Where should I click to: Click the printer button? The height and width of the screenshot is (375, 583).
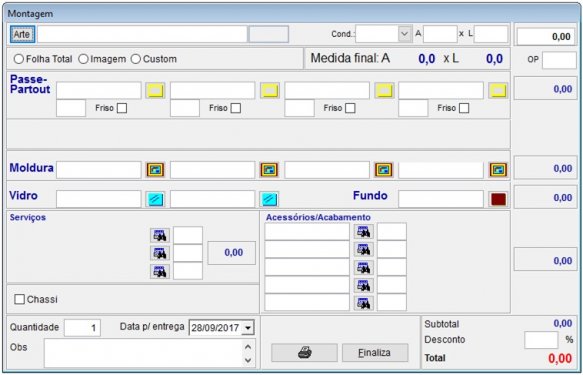pyautogui.click(x=305, y=352)
